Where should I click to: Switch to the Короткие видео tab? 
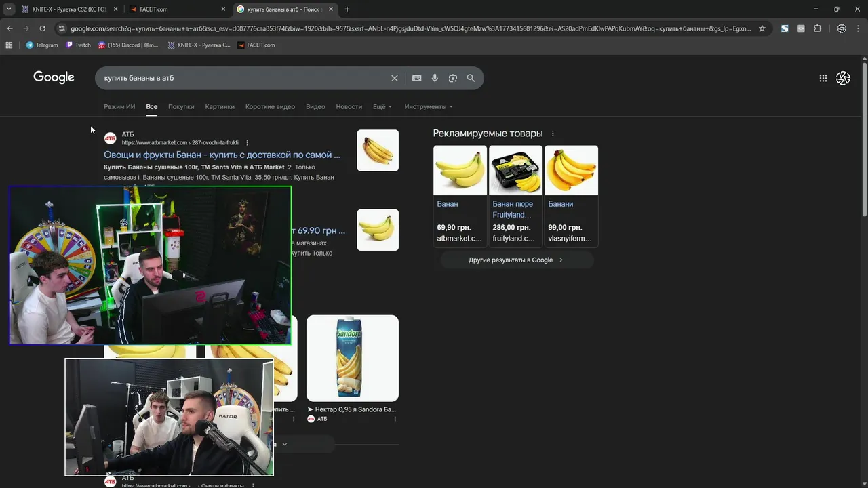pos(270,106)
